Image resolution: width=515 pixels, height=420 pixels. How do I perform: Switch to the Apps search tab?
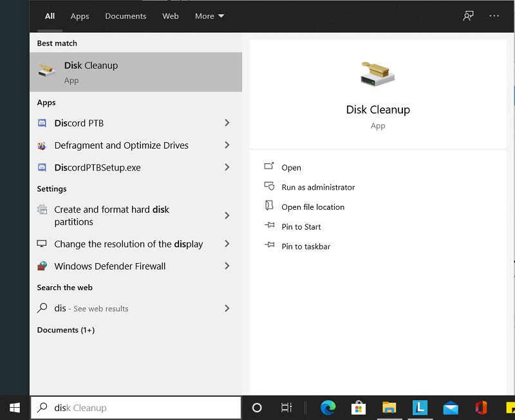(80, 17)
